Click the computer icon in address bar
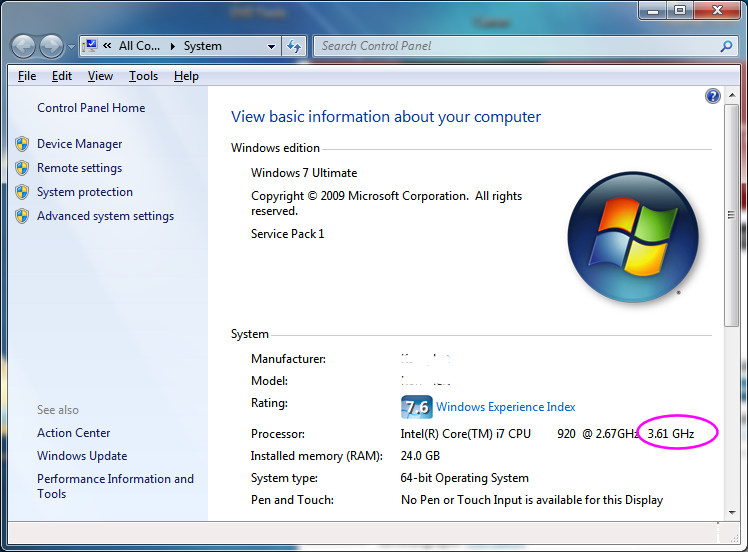This screenshot has height=552, width=748. [90, 46]
